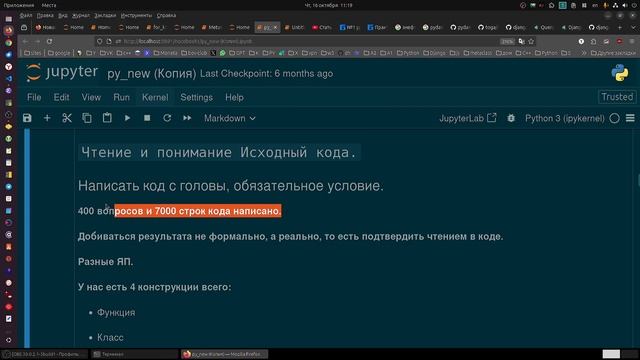Click Python 3 (ipykernel) kernel name

point(564,118)
